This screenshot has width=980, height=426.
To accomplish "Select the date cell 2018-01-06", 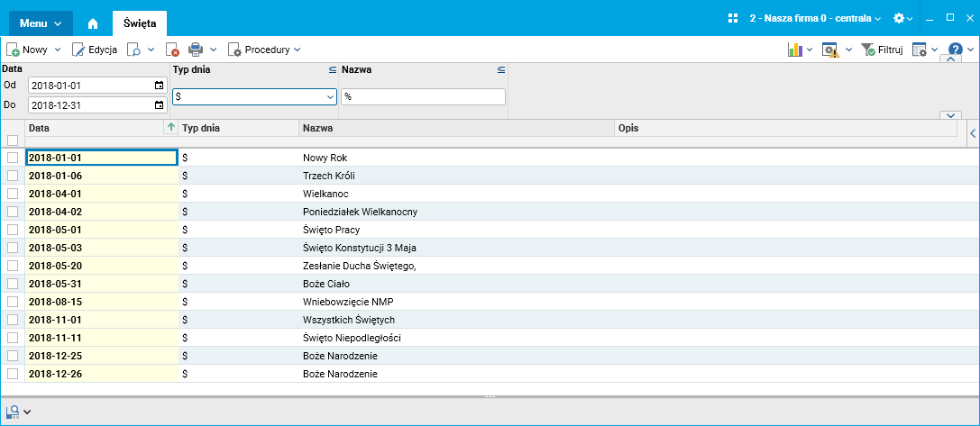I will point(101,176).
